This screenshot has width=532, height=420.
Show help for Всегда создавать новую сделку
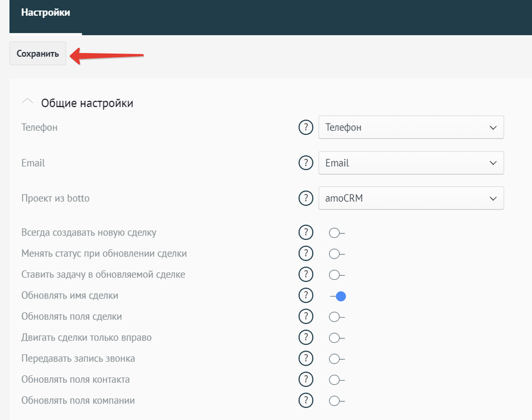click(305, 233)
